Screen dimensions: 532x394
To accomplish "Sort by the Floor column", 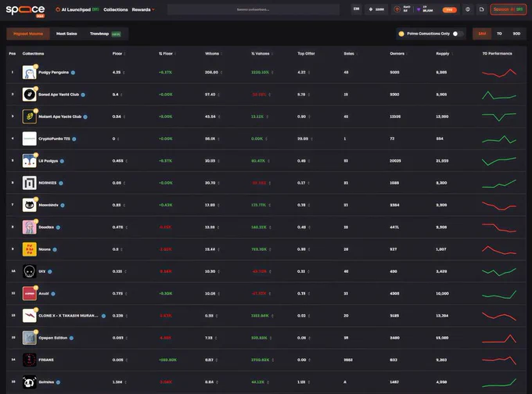I will click(x=118, y=54).
